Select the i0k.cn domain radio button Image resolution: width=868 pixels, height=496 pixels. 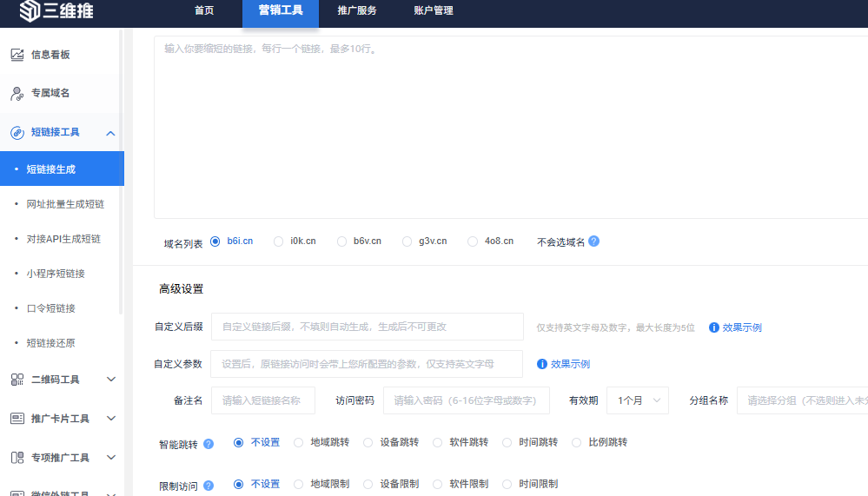279,241
